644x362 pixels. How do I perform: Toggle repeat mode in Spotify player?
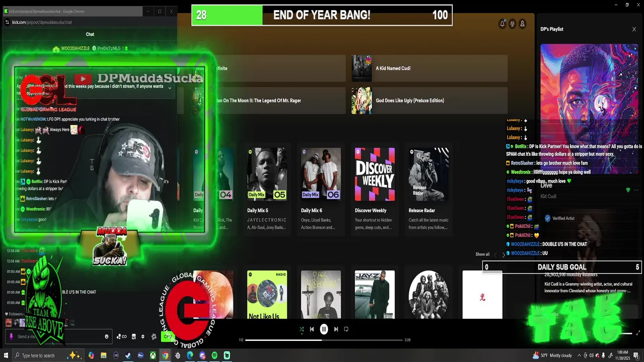click(346, 329)
